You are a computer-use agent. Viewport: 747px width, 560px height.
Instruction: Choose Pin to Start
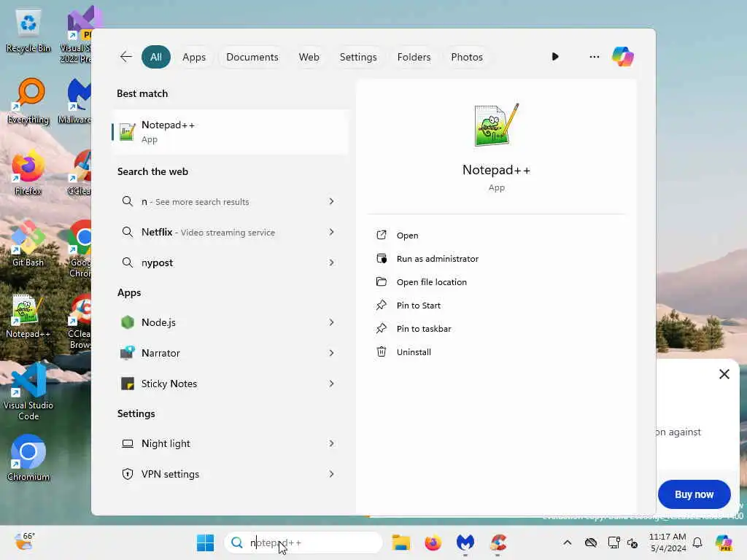496,306
